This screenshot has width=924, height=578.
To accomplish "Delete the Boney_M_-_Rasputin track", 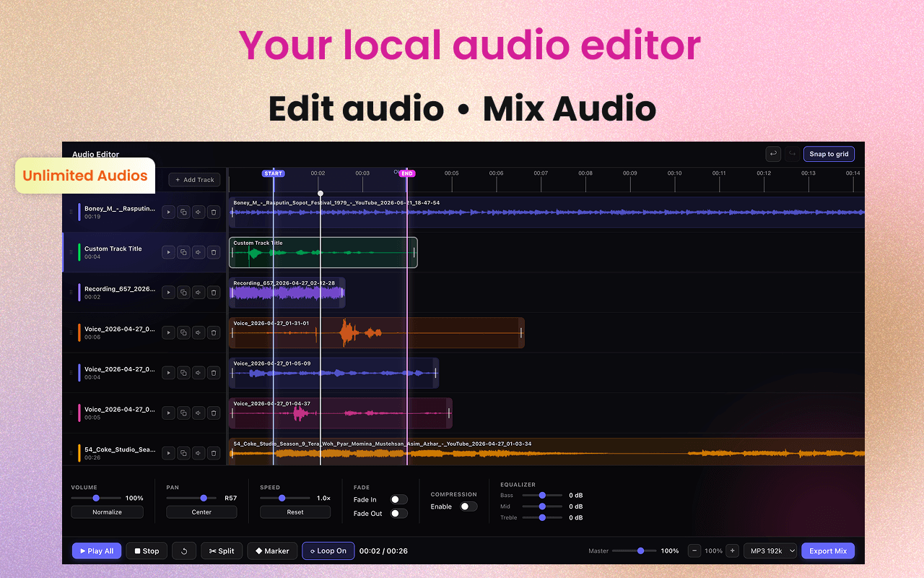I will pyautogui.click(x=214, y=212).
